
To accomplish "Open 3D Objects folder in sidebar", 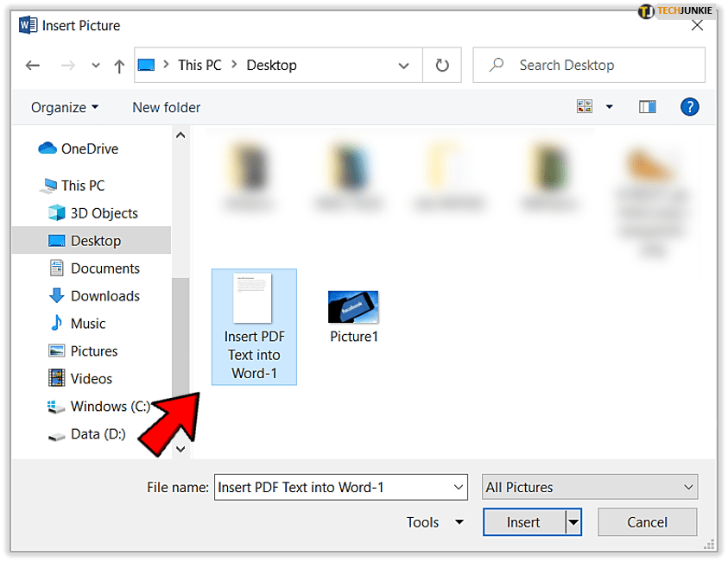I will pyautogui.click(x=104, y=213).
